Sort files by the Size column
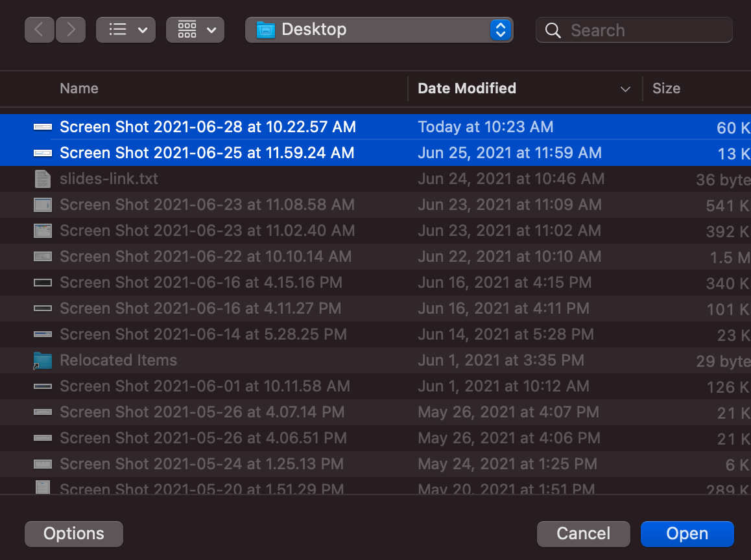This screenshot has width=751, height=560. pyautogui.click(x=666, y=88)
